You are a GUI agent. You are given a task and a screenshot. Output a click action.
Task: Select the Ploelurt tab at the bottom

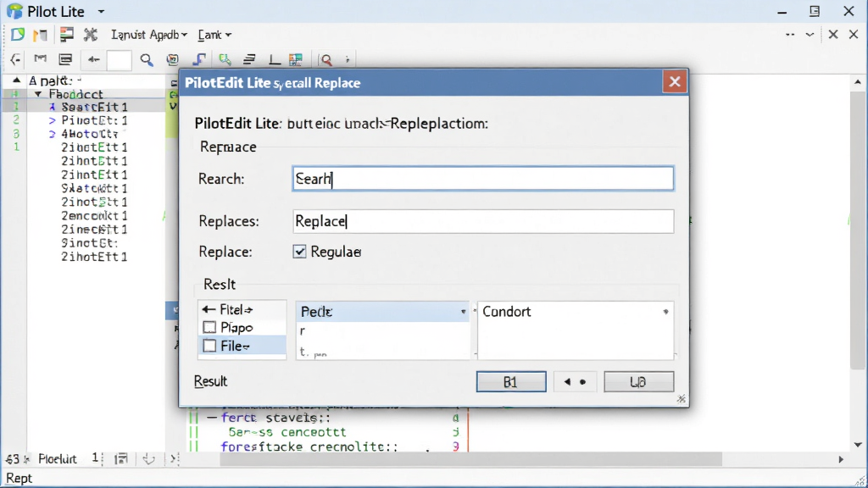[x=58, y=458]
